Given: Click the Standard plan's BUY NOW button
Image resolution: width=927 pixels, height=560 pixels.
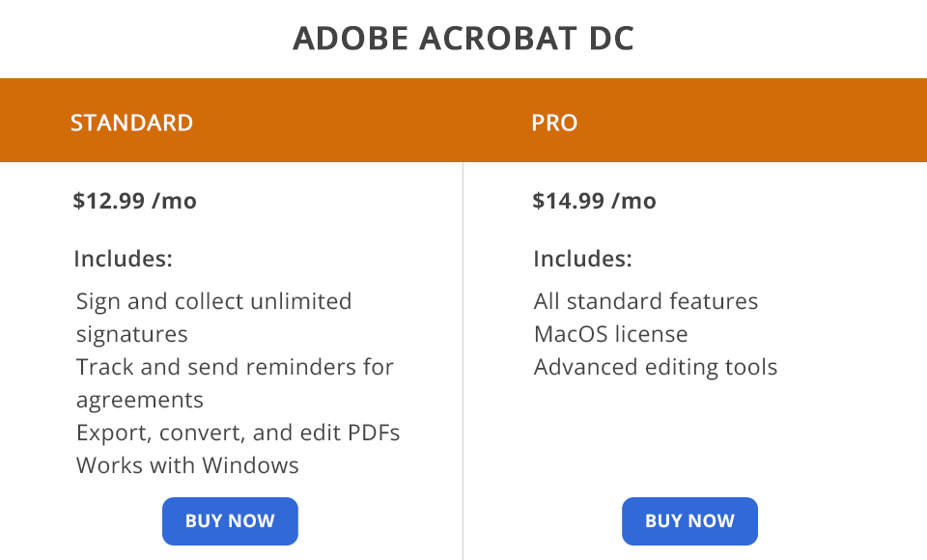Looking at the screenshot, I should pos(230,521).
